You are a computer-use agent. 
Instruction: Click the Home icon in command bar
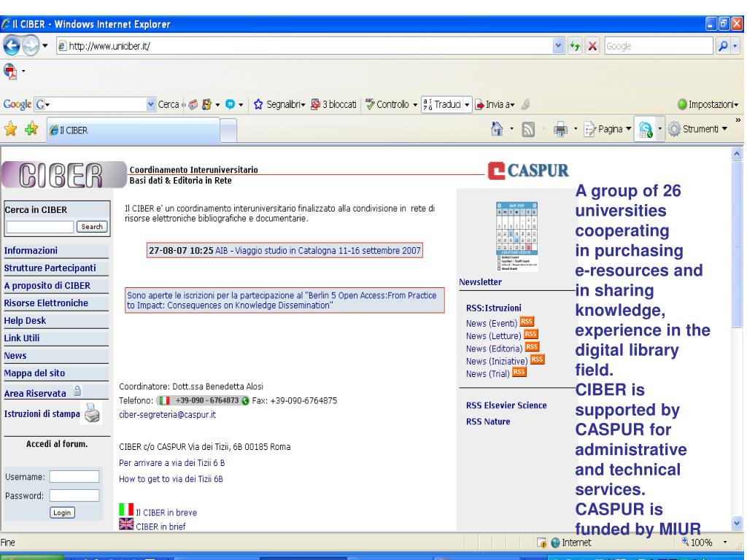pos(496,128)
